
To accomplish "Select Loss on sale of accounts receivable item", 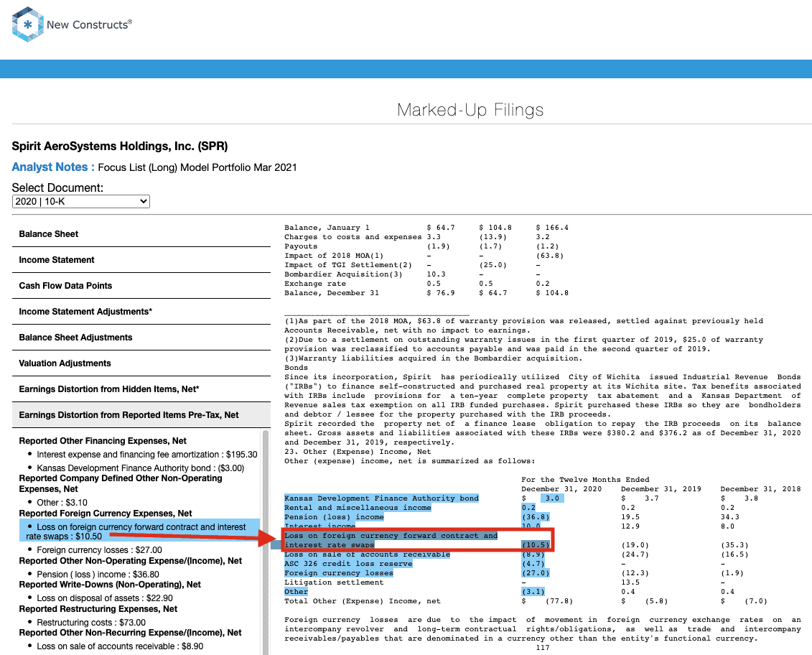I will click(x=120, y=646).
